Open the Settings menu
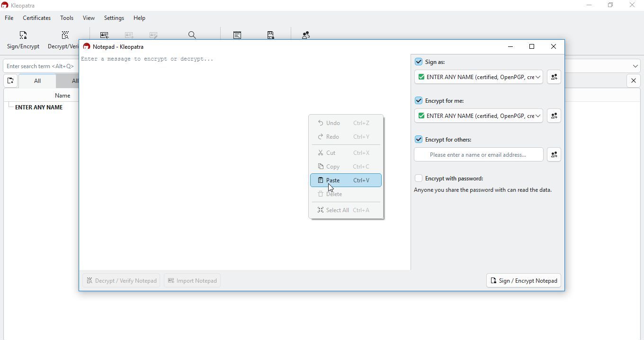The height and width of the screenshot is (340, 644). click(x=114, y=18)
